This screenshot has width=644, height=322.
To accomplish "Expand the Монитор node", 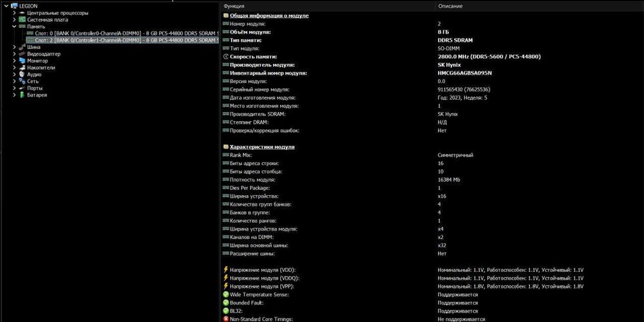I will pos(14,61).
